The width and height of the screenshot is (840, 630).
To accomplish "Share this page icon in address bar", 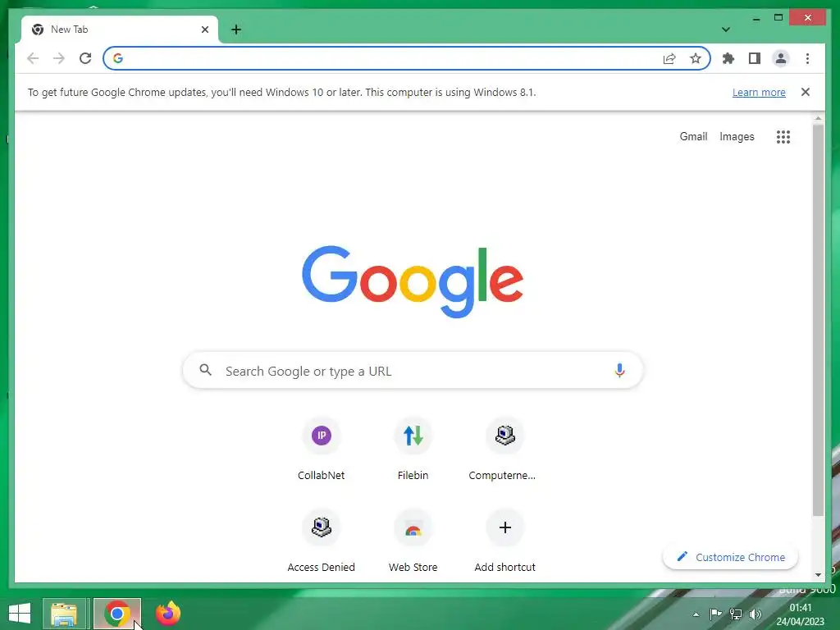I will [669, 58].
